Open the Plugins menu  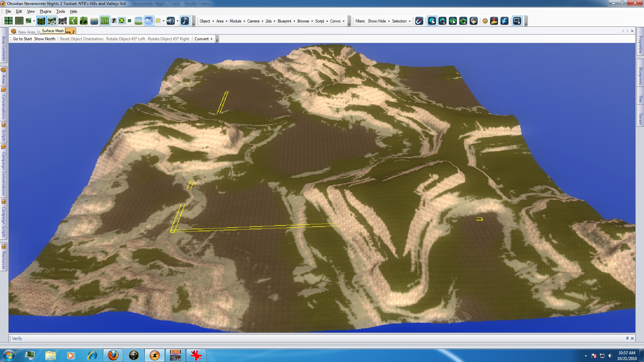(x=45, y=11)
